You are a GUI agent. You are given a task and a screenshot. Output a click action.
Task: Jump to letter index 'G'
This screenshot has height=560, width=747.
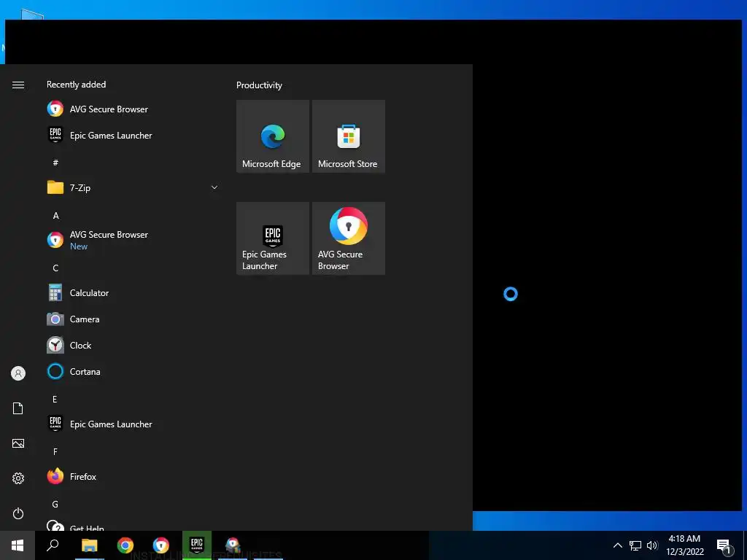pos(55,505)
